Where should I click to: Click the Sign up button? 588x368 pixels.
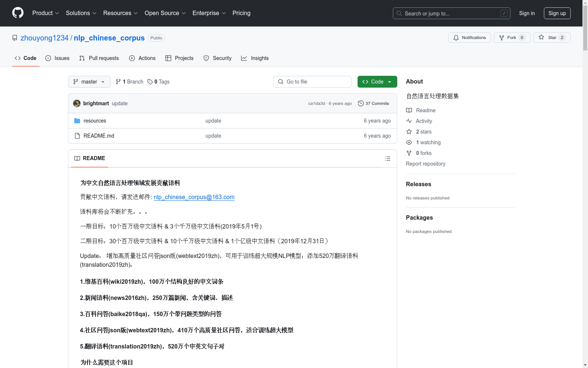point(557,13)
